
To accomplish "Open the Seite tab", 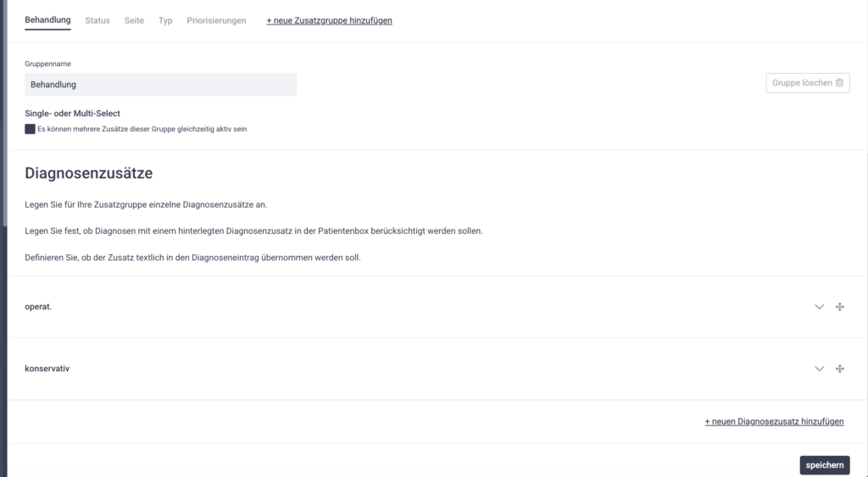I will (x=134, y=20).
